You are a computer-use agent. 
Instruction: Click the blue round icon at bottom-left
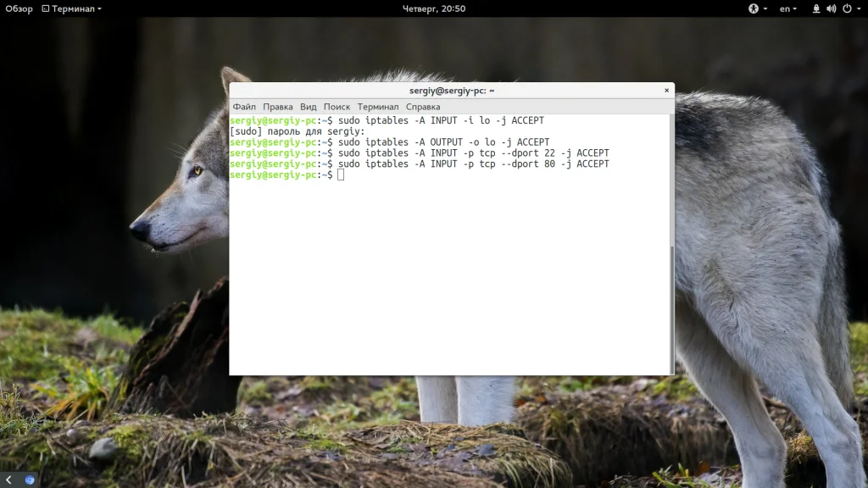coord(30,480)
